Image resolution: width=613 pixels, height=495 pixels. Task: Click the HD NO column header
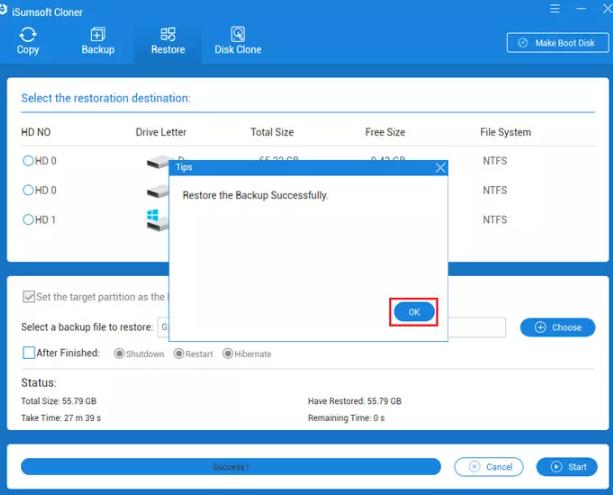click(36, 132)
